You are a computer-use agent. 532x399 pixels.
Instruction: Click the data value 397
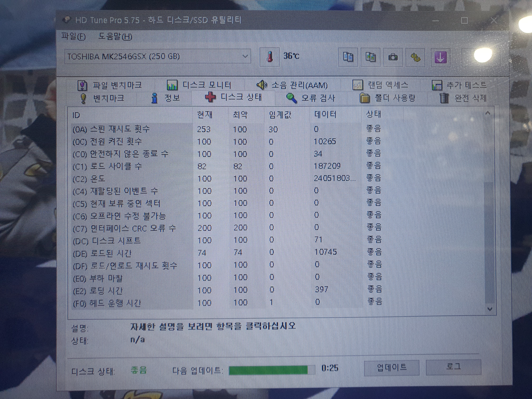(322, 289)
